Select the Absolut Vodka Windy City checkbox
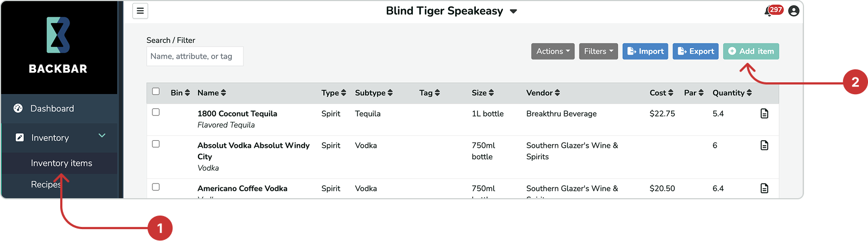This screenshot has width=868, height=241. pos(156,144)
